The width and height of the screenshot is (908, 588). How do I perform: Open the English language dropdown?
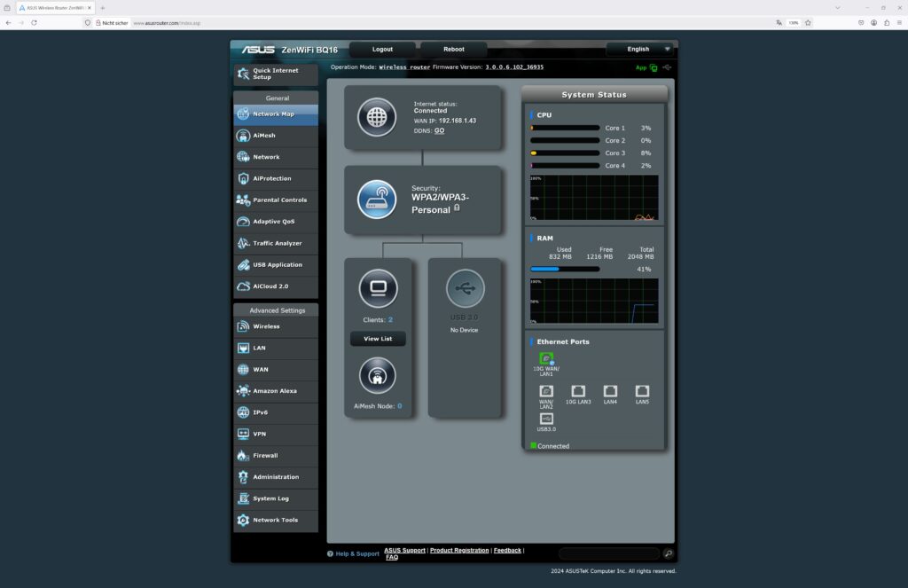tap(640, 50)
